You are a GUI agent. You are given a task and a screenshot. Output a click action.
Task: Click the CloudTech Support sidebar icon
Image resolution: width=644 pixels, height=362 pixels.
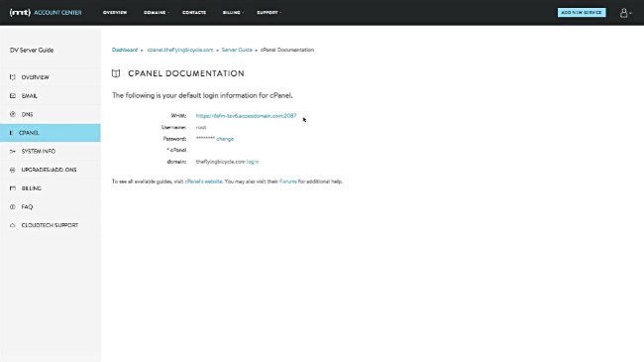click(13, 225)
